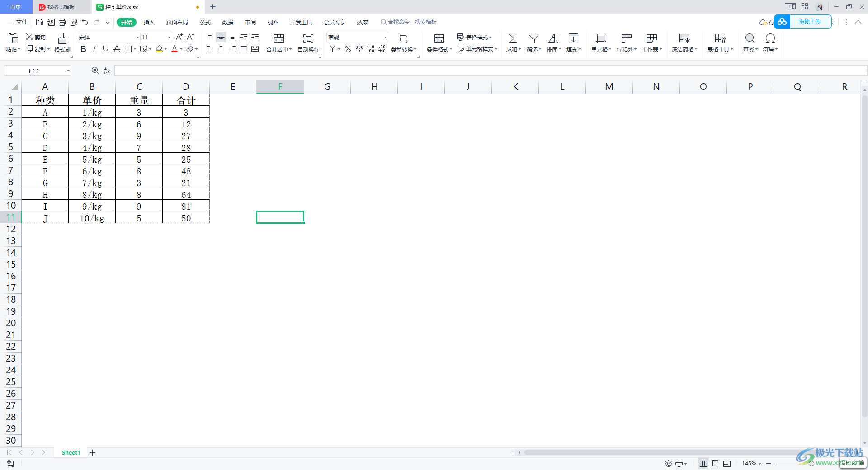Click the Find (查找) magnifier icon

(x=750, y=38)
